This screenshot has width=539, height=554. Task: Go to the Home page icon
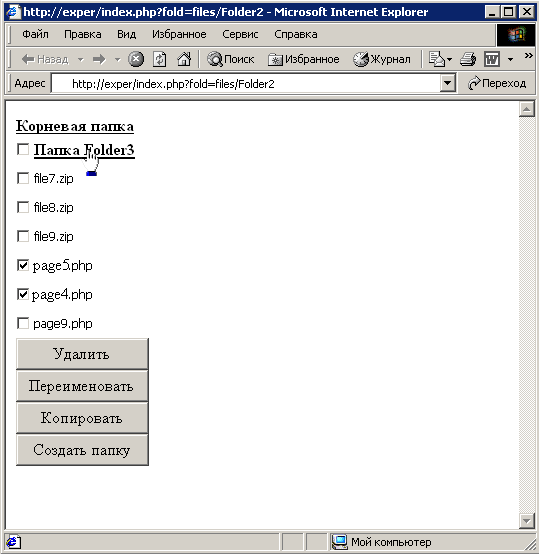[x=184, y=59]
